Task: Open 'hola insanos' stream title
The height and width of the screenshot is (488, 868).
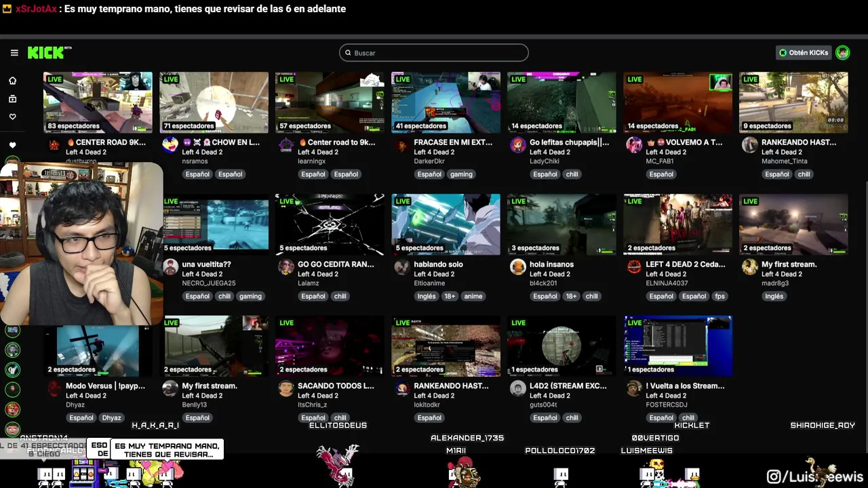Action: [551, 264]
